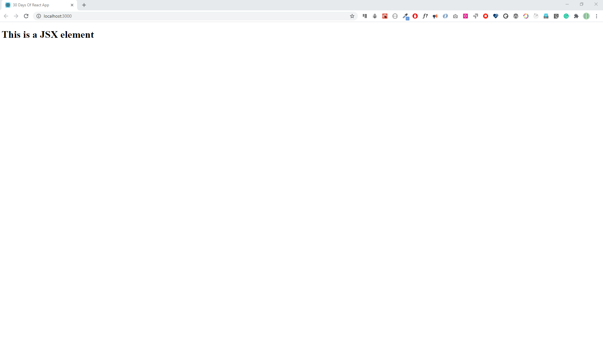The height and width of the screenshot is (364, 603).
Task: Reload the localhost:3000 page
Action: click(26, 16)
